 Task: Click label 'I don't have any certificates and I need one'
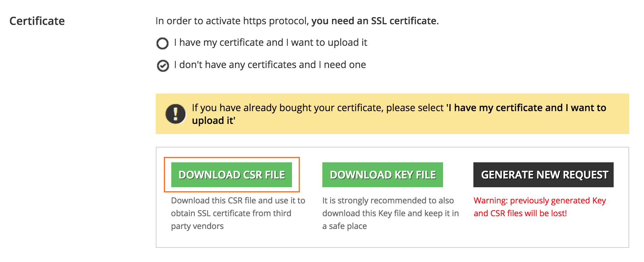coord(270,65)
